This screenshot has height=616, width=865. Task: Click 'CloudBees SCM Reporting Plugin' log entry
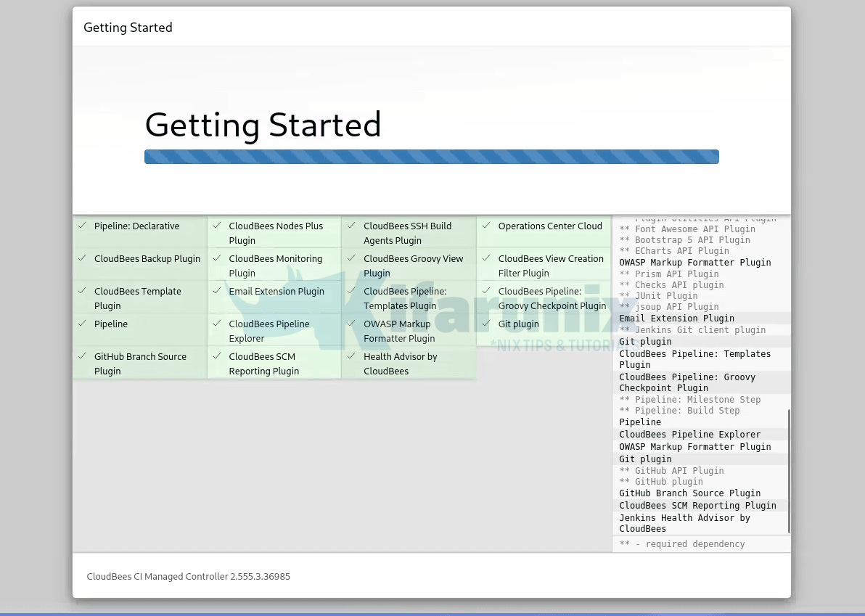[x=697, y=506]
